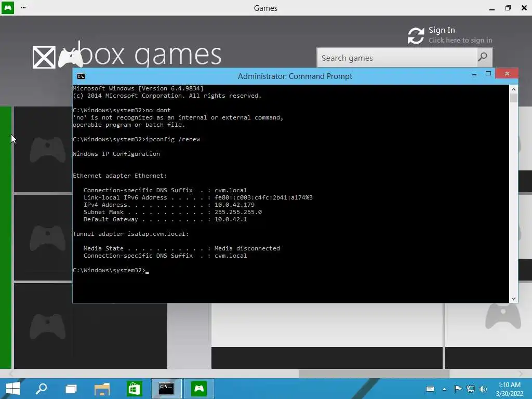Switch to Command Prompt taskbar button
The image size is (532, 399).
click(x=166, y=389)
